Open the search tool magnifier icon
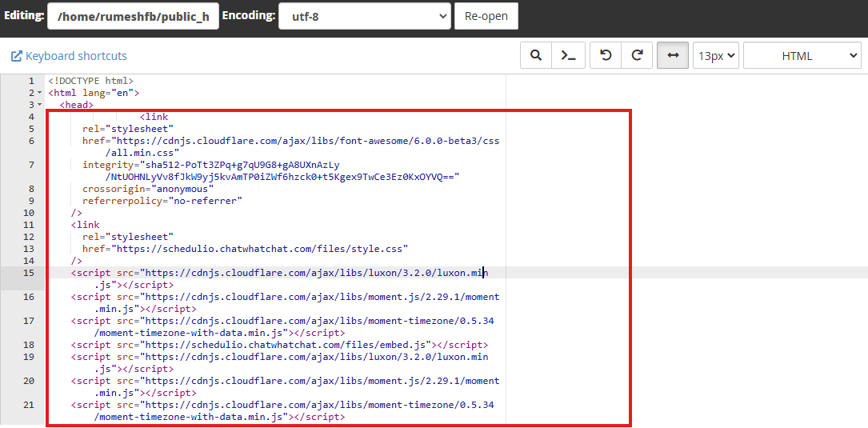This screenshot has width=868, height=428. [536, 55]
